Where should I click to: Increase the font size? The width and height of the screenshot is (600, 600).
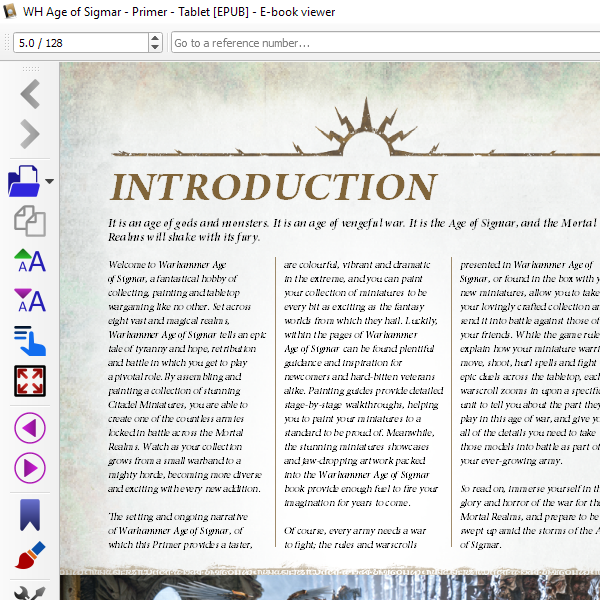pyautogui.click(x=30, y=261)
